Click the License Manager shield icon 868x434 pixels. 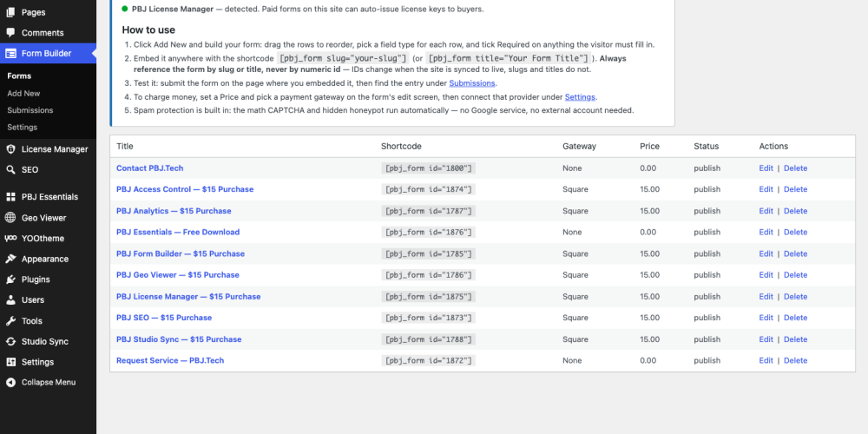(10, 149)
